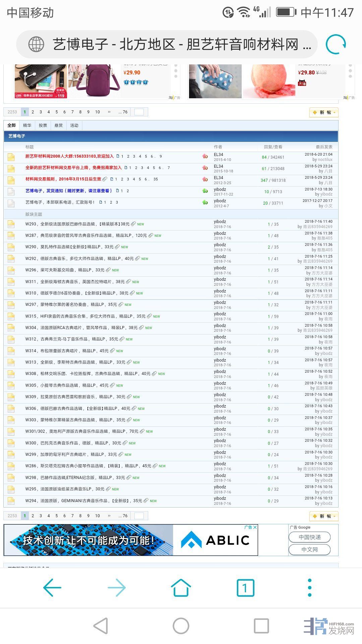The height and width of the screenshot is (644, 362).
Task: Go to next page arrow in top pagination
Action: pyautogui.click(x=109, y=112)
